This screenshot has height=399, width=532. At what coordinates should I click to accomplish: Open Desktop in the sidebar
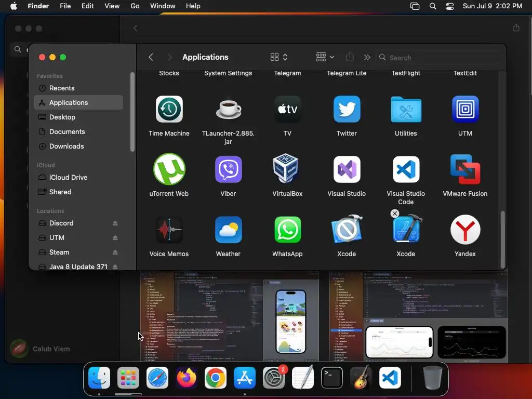click(78, 117)
